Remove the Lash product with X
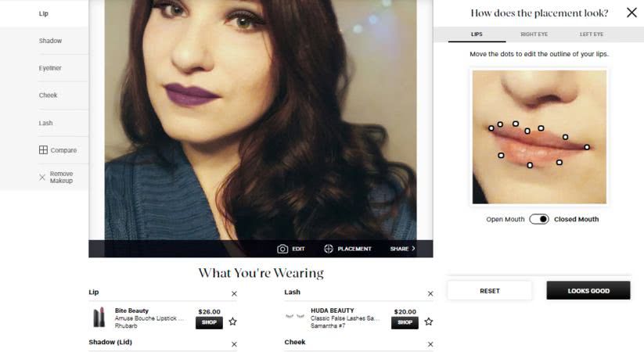 coord(430,293)
